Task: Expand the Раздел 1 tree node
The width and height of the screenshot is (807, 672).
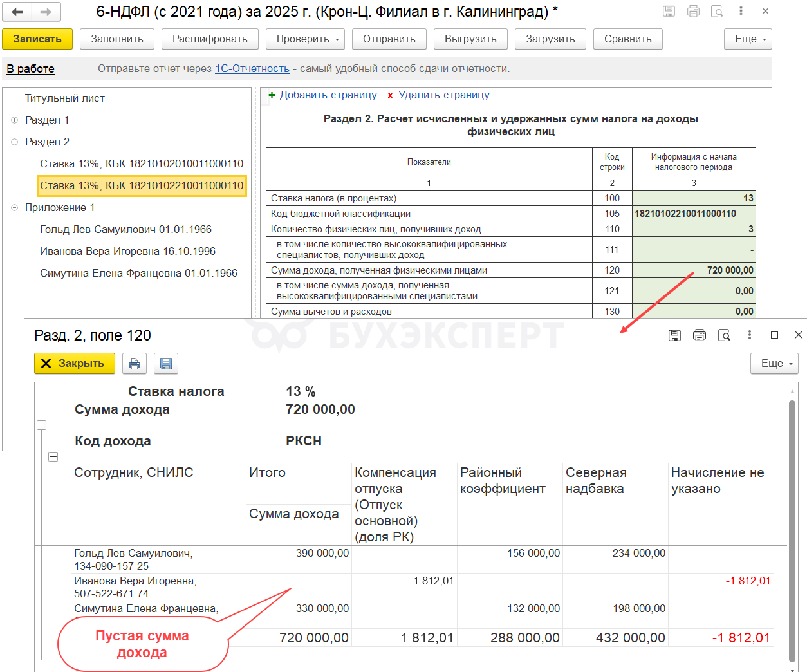Action: [x=14, y=120]
